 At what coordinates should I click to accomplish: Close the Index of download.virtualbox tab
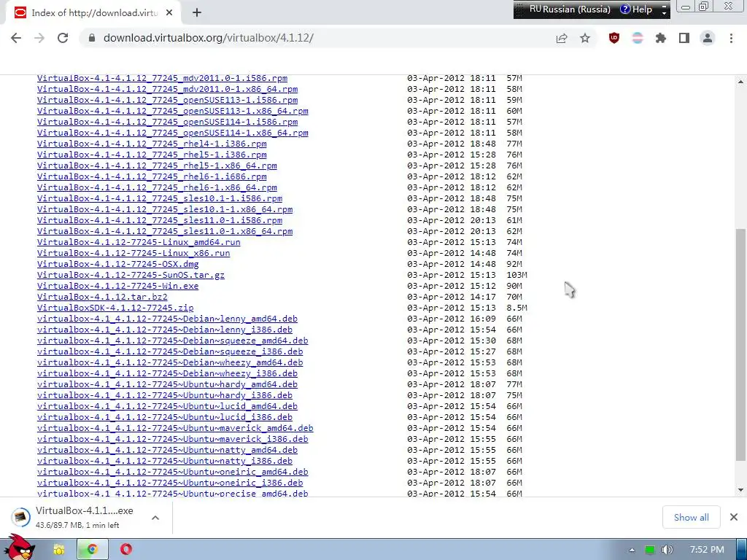[x=169, y=13]
